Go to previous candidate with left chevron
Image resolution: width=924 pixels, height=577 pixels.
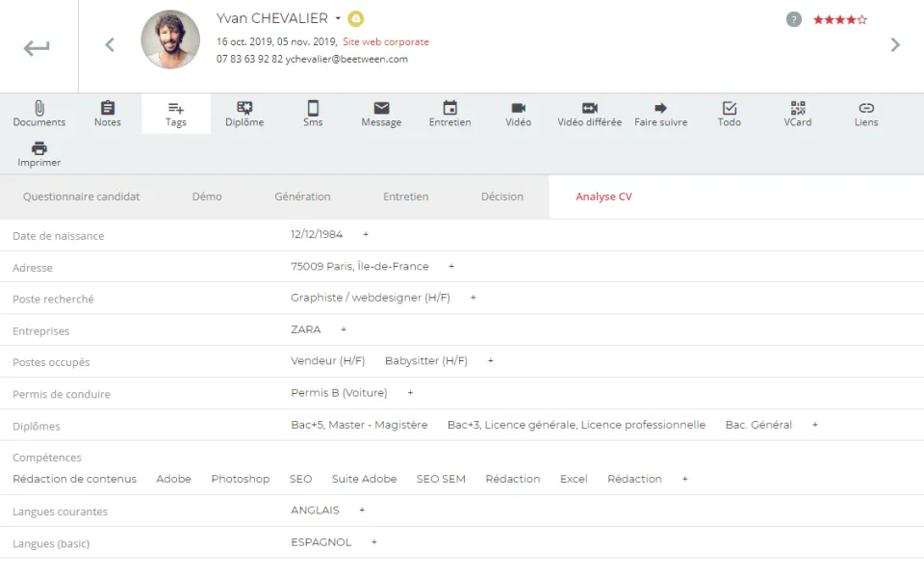click(110, 45)
